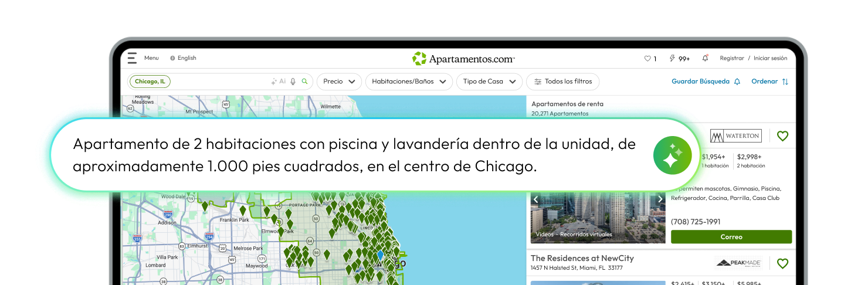Click the green magnifier search icon
Screen dimensions: 868x285
(304, 82)
